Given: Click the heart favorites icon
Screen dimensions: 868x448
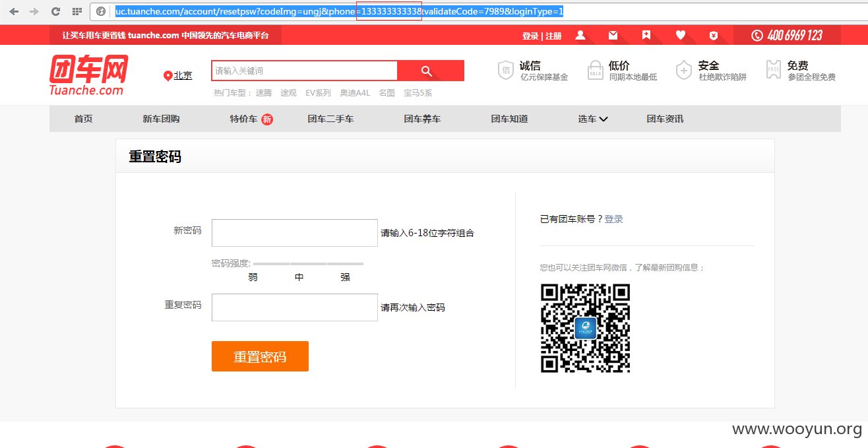Looking at the screenshot, I should (x=681, y=35).
